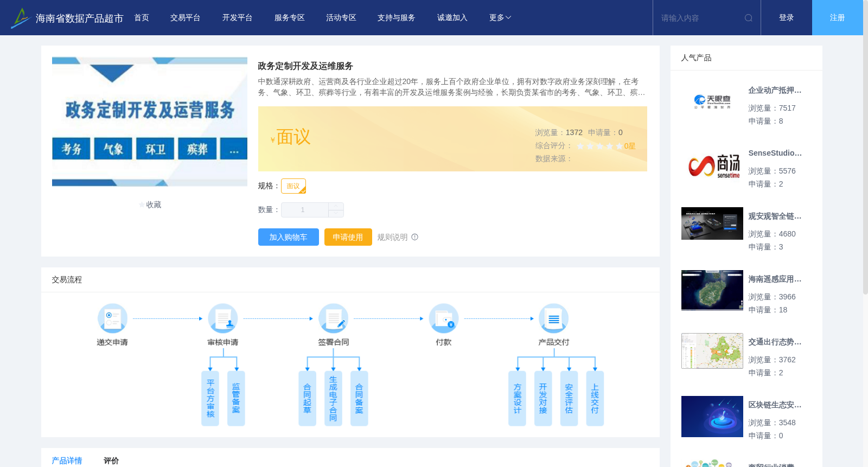The height and width of the screenshot is (467, 868).
Task: Open 企业动产抵押 product title link
Action: click(775, 91)
